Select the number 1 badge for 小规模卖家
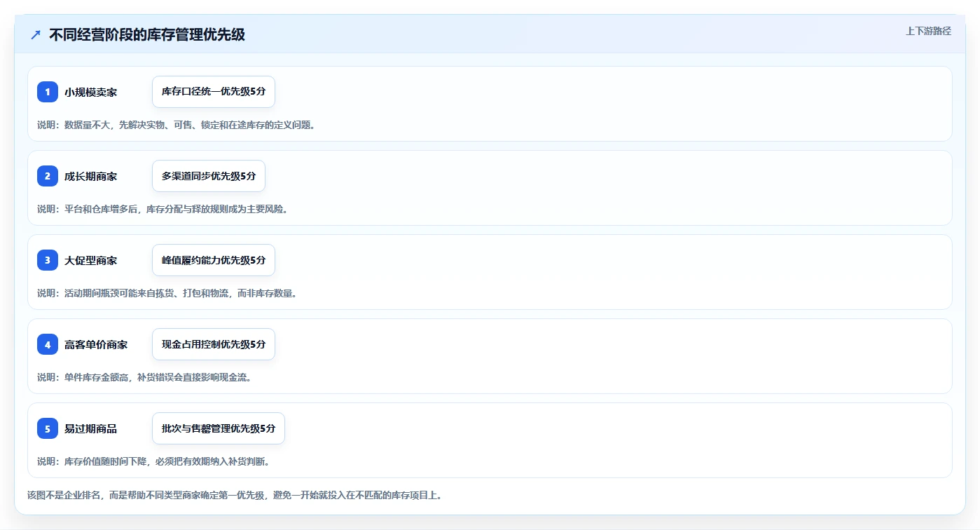Viewport: 980px width, 530px height. pyautogui.click(x=48, y=92)
